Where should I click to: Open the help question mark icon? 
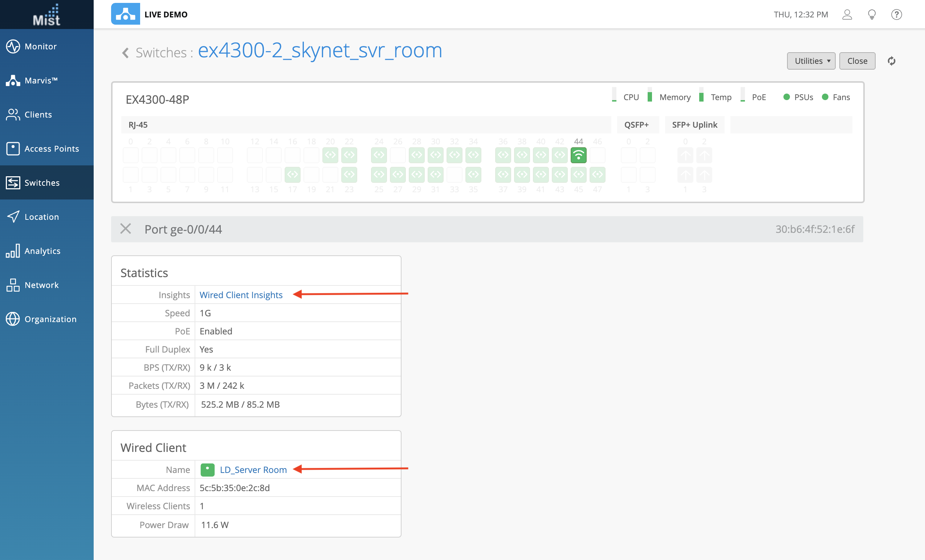click(896, 15)
